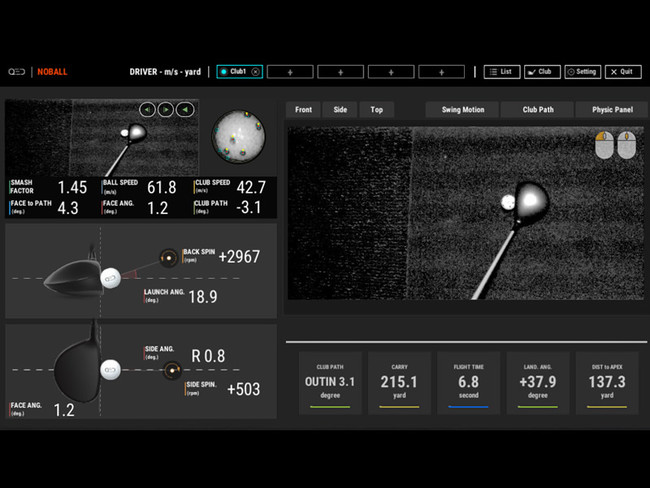
Task: Open the Swing Motion panel
Action: (x=462, y=110)
